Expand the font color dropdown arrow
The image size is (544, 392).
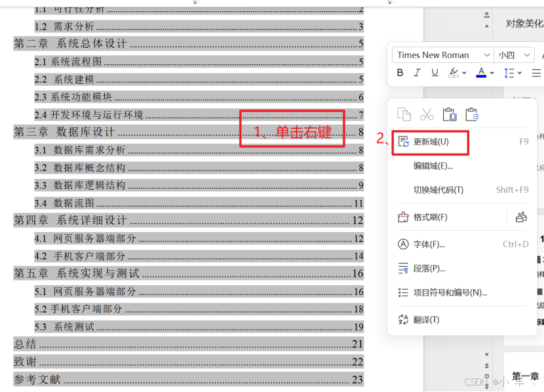(492, 73)
